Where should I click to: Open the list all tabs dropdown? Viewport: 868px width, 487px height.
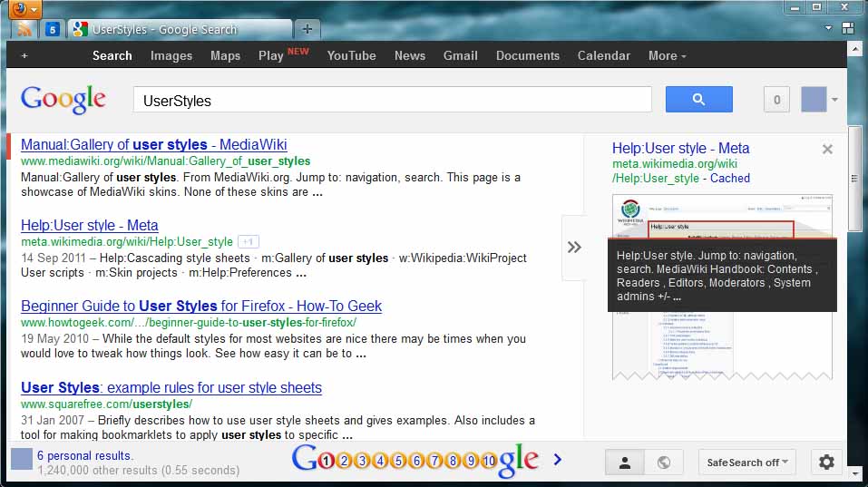click(828, 28)
